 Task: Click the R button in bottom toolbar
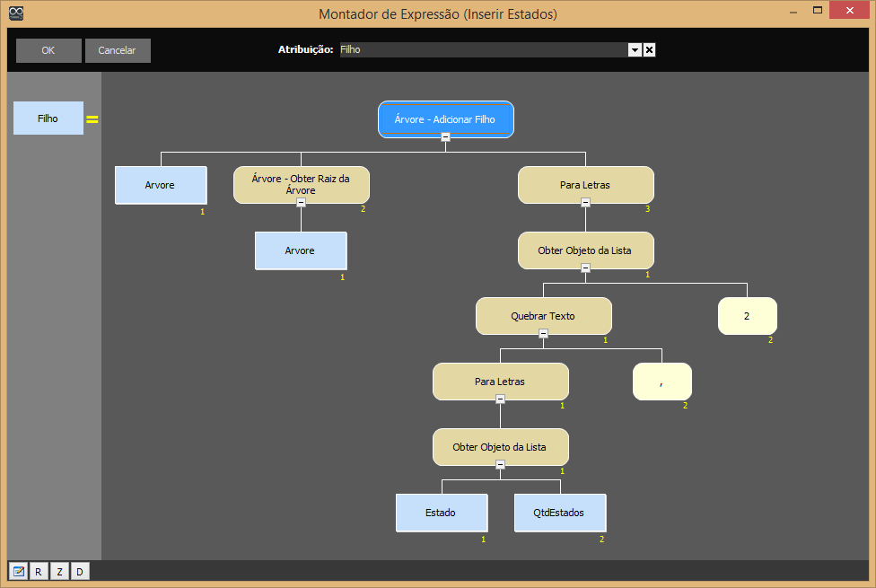click(39, 571)
